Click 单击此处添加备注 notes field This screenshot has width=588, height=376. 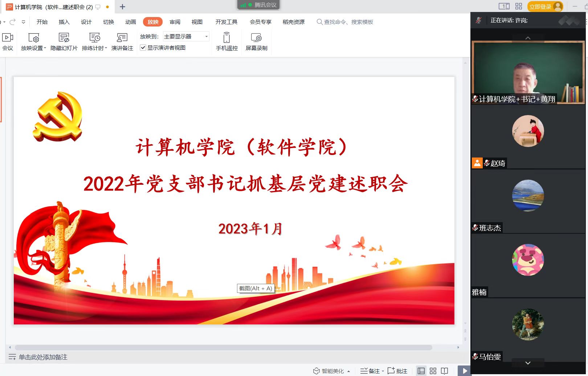pos(43,357)
